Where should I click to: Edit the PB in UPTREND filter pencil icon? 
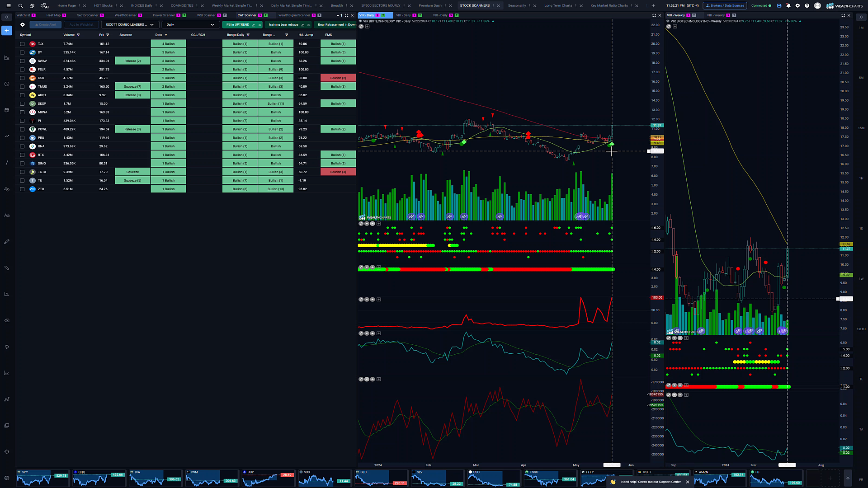click(x=254, y=24)
